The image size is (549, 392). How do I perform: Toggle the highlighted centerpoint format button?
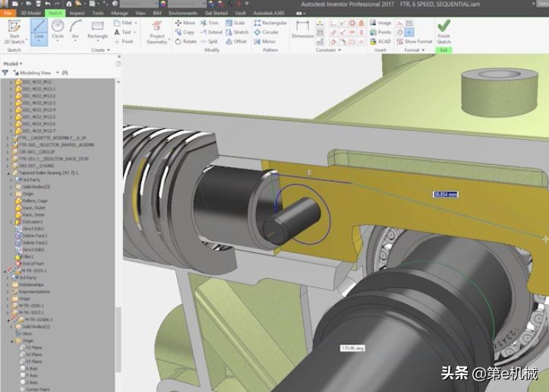[409, 32]
